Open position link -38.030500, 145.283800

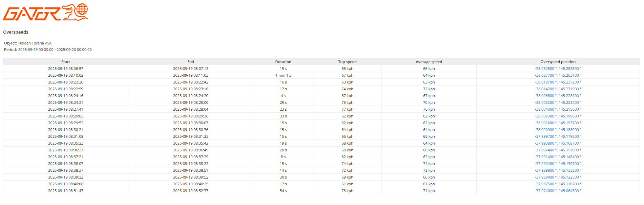click(558, 69)
